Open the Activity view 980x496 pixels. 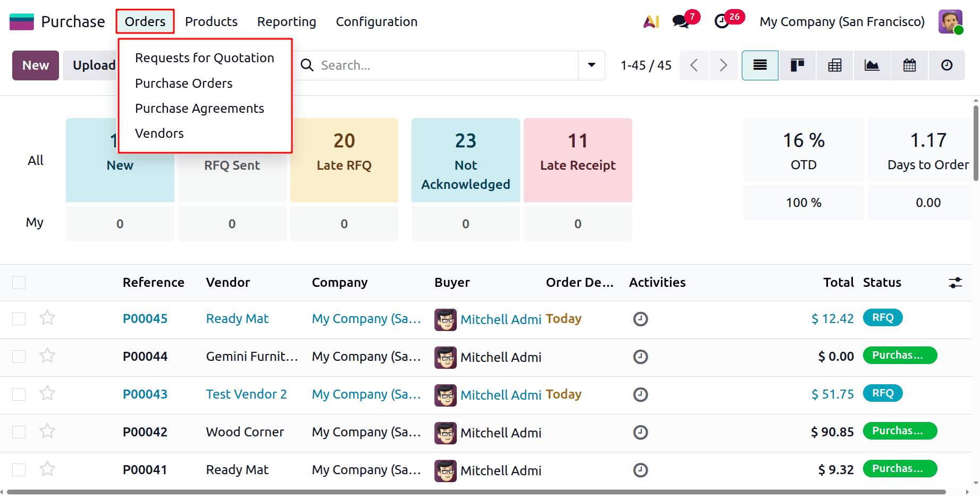[946, 65]
